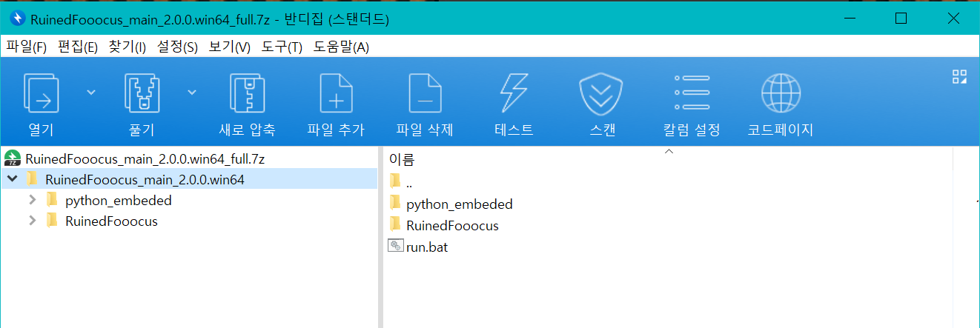Click the Codepage (코드페이지) globe icon
Screen dimensions: 980x328
click(781, 93)
